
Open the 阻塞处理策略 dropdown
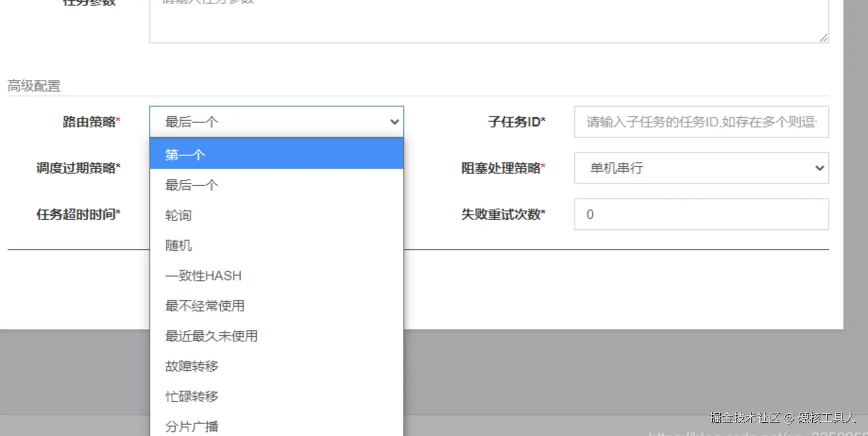(x=701, y=168)
